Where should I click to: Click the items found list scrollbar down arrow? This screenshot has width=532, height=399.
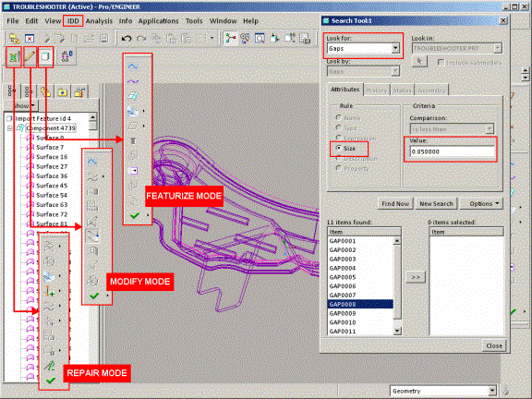coord(397,331)
